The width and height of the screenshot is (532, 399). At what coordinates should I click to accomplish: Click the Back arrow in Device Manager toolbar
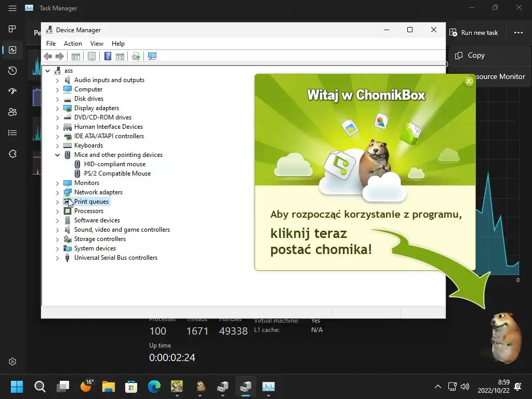click(48, 56)
